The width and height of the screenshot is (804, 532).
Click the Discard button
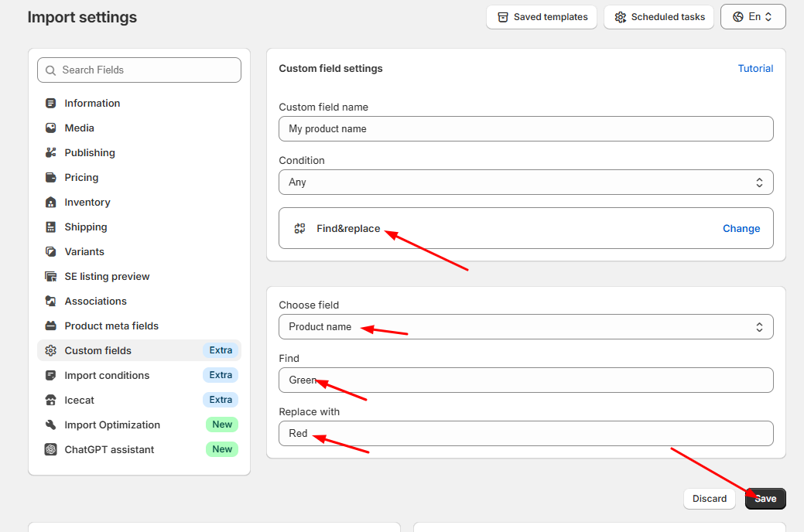(x=710, y=499)
